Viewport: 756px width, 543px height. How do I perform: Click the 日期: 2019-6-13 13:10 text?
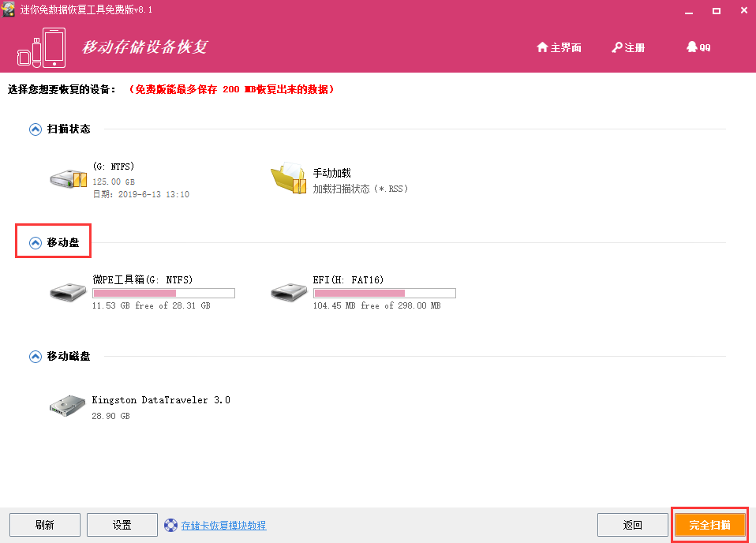140,194
